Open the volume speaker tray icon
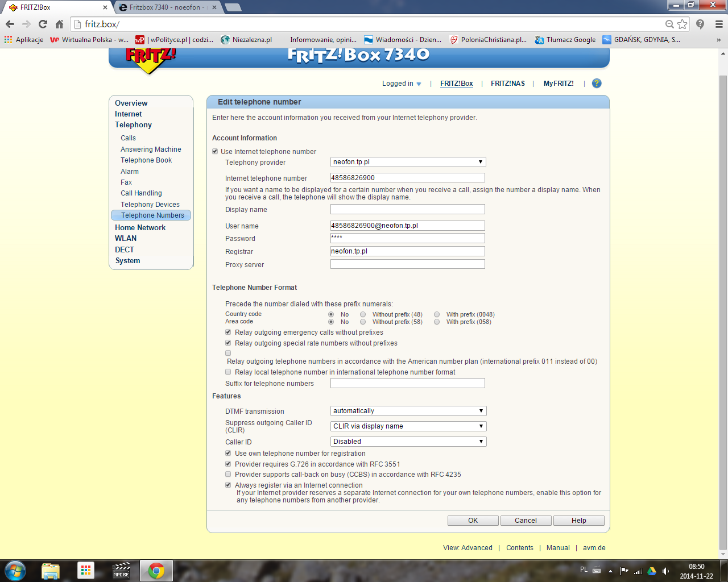This screenshot has height=582, width=728. 665,571
